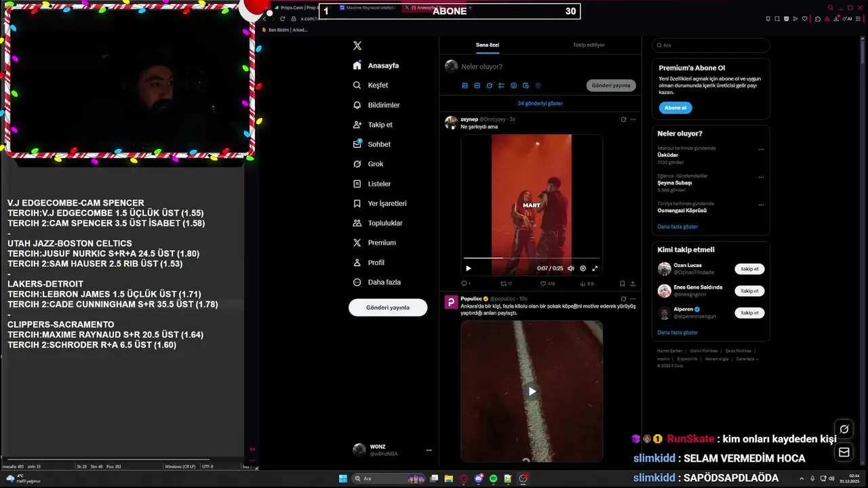Reply to zeynep's post
Screen dimensions: 868x488
coord(465,284)
